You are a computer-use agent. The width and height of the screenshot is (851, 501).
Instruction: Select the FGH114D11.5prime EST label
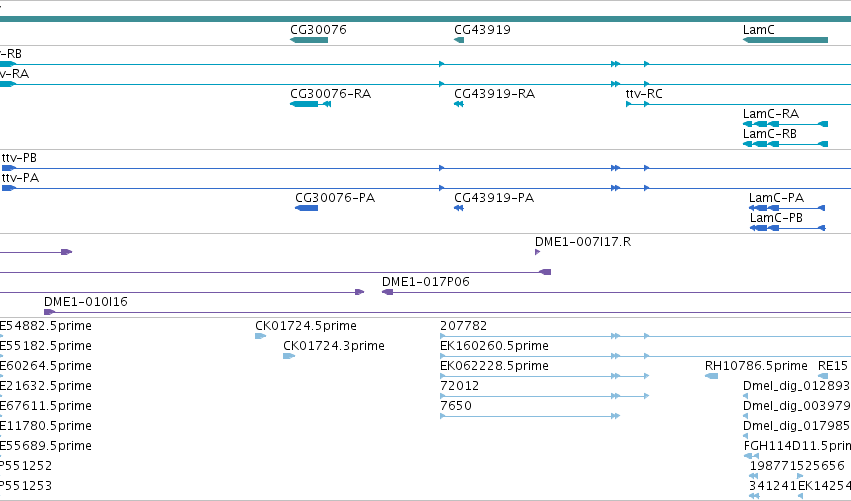[797, 446]
